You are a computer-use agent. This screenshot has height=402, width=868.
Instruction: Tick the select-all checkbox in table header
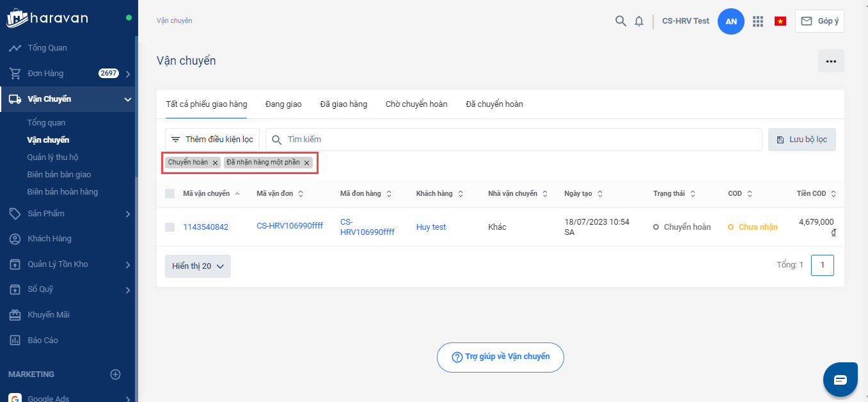170,193
